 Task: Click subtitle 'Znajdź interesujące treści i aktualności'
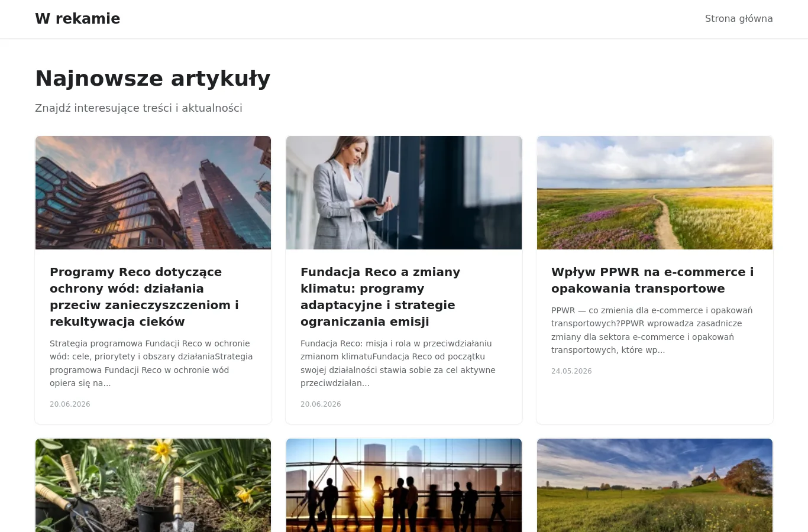pyautogui.click(x=138, y=108)
